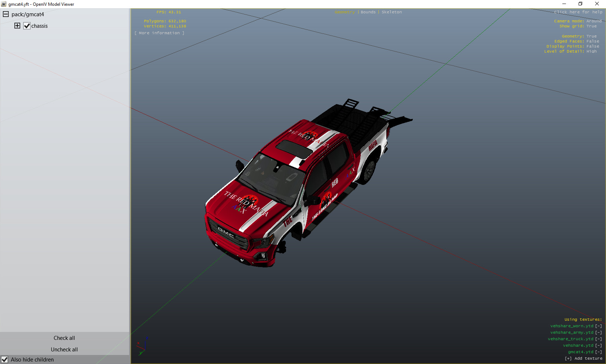Remove vehshare_truck.ytd texture

click(x=598, y=339)
